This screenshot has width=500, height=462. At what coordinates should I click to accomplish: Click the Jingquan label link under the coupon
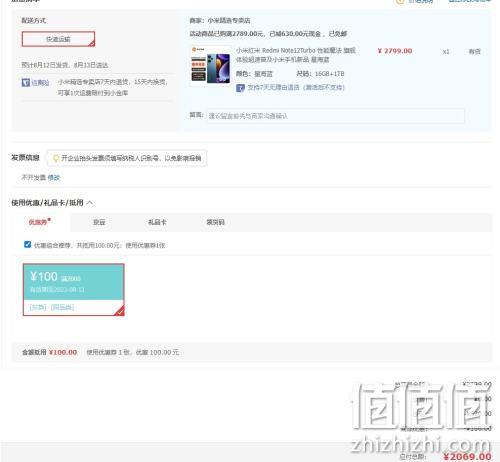tap(38, 307)
